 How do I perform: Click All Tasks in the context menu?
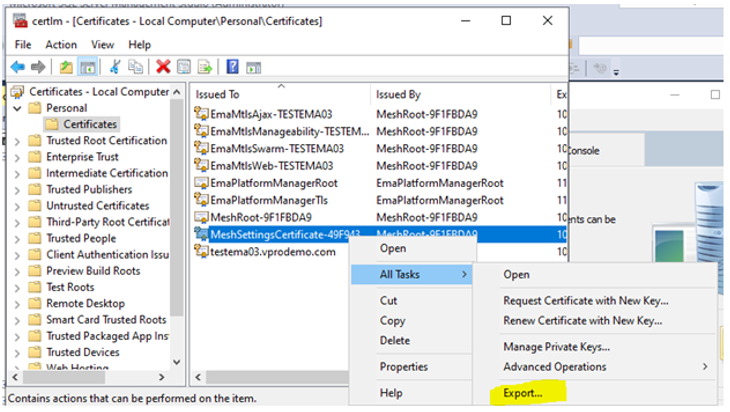[x=412, y=275]
